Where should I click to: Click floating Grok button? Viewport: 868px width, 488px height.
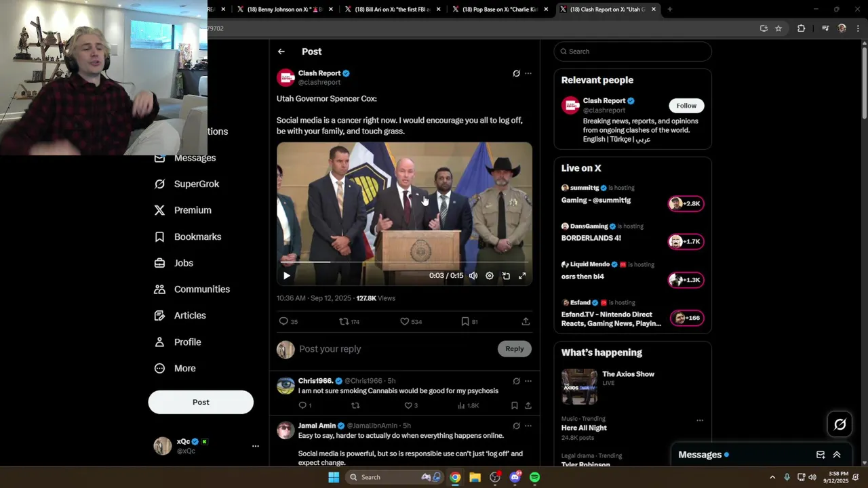click(x=840, y=424)
